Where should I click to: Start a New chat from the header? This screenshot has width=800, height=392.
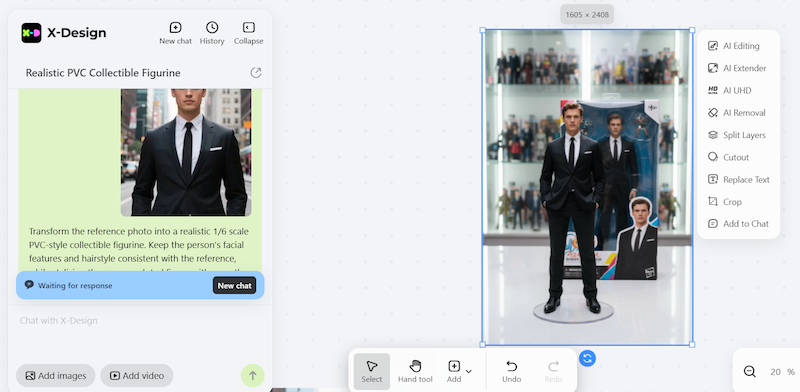click(x=176, y=33)
